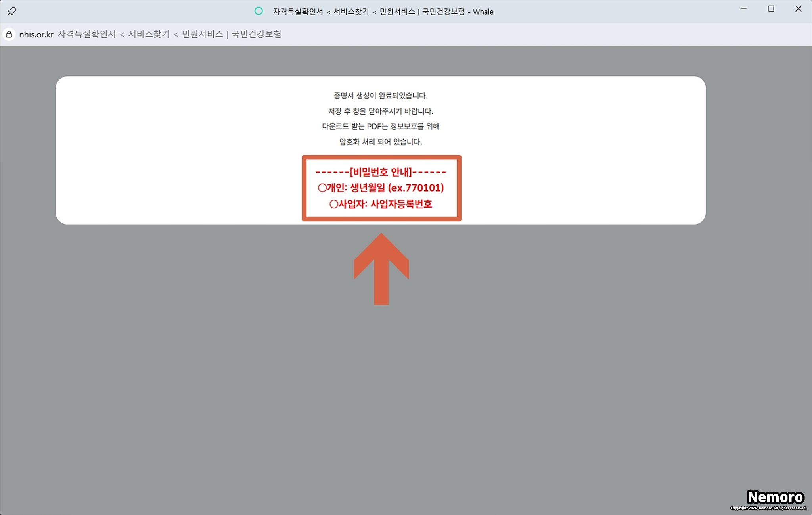
Task: Click the circle bullet before 개인
Action: 322,188
